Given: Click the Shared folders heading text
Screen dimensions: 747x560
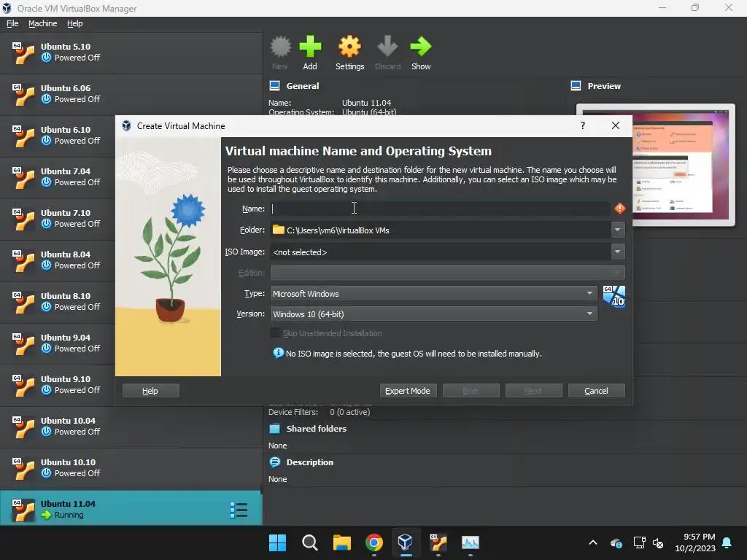Looking at the screenshot, I should [x=317, y=429].
